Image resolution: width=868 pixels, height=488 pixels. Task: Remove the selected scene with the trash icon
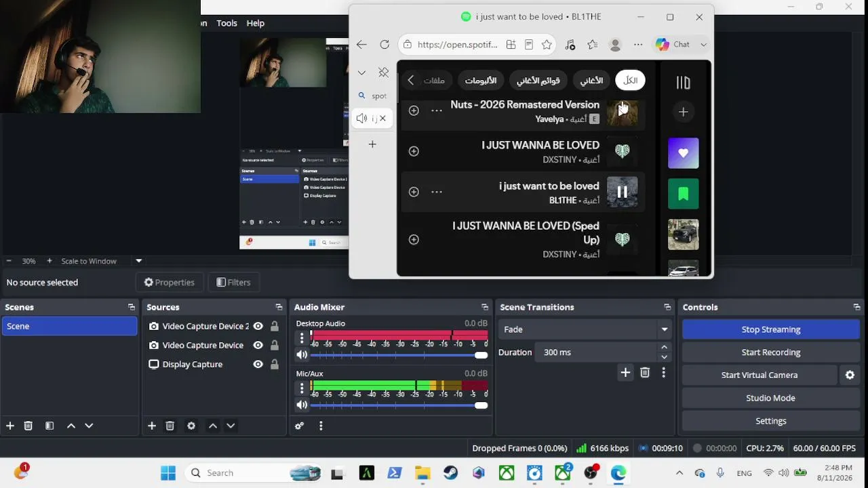point(28,426)
